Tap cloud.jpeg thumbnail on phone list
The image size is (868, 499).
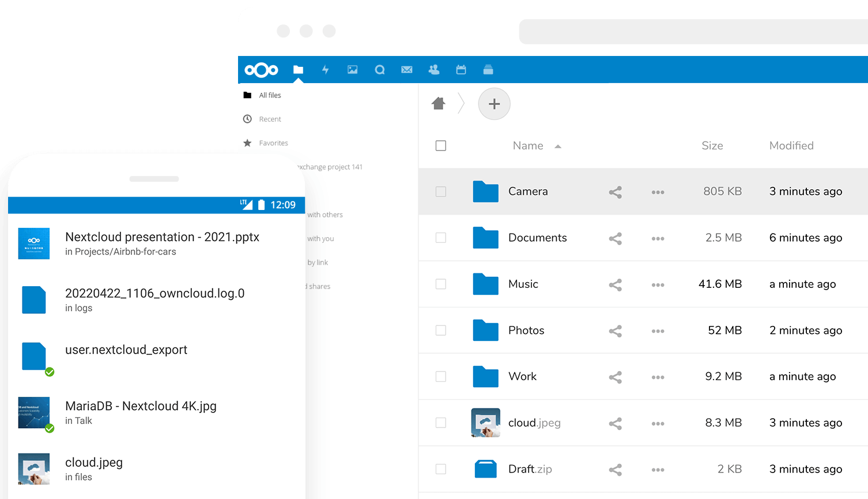click(34, 468)
